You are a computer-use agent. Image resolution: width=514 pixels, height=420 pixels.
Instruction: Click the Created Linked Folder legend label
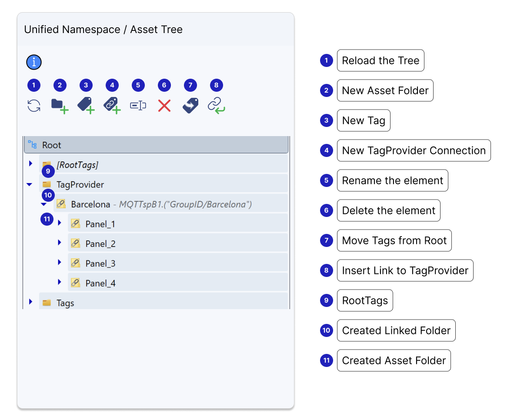(x=396, y=331)
